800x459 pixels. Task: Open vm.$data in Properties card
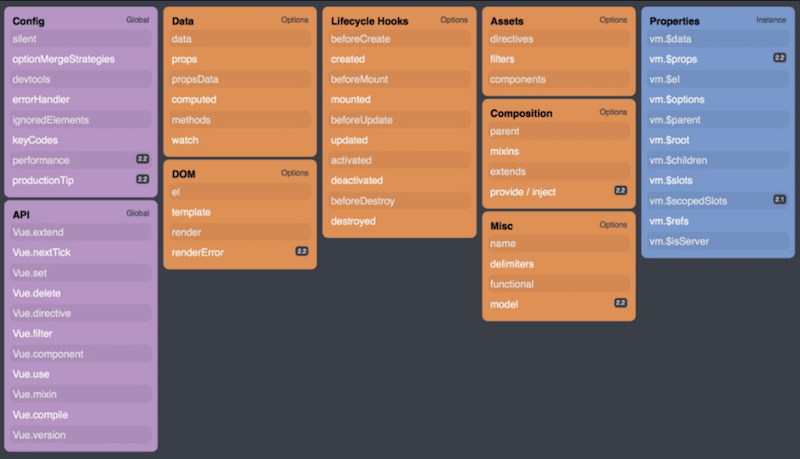pyautogui.click(x=718, y=39)
